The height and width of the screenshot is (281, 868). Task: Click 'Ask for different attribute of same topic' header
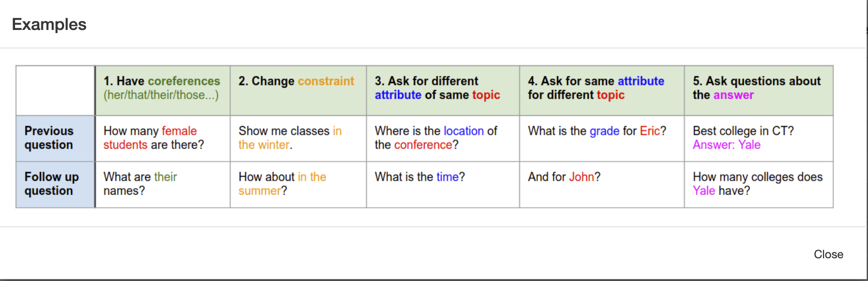coord(443,90)
